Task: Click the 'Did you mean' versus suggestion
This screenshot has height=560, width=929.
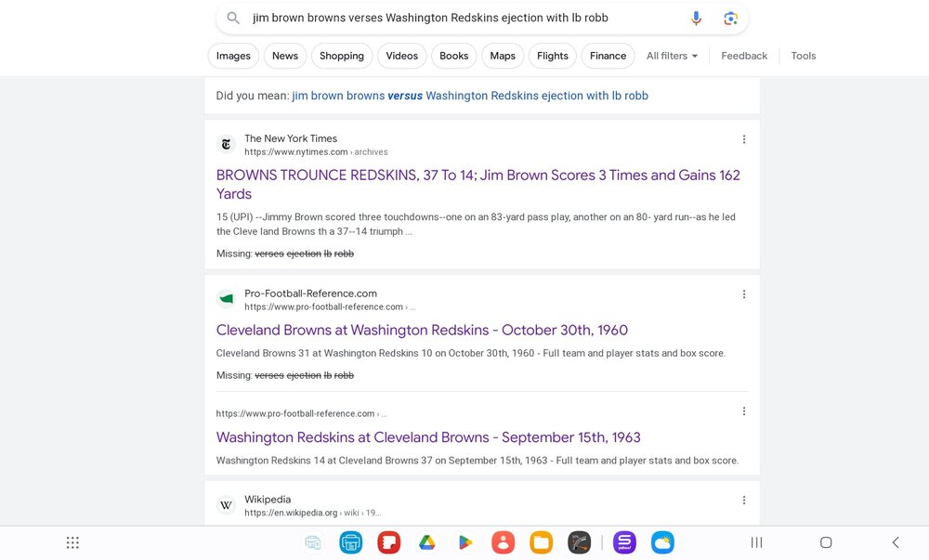Action: pos(470,96)
